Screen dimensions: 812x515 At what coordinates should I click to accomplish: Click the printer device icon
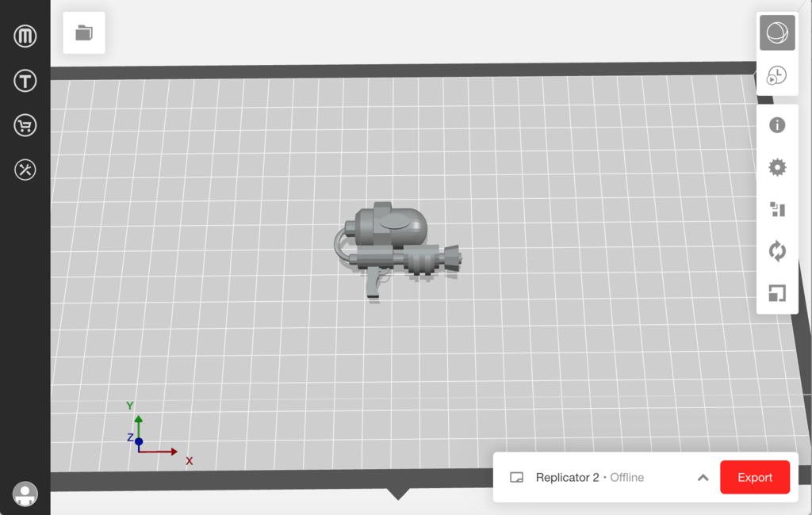click(x=516, y=477)
